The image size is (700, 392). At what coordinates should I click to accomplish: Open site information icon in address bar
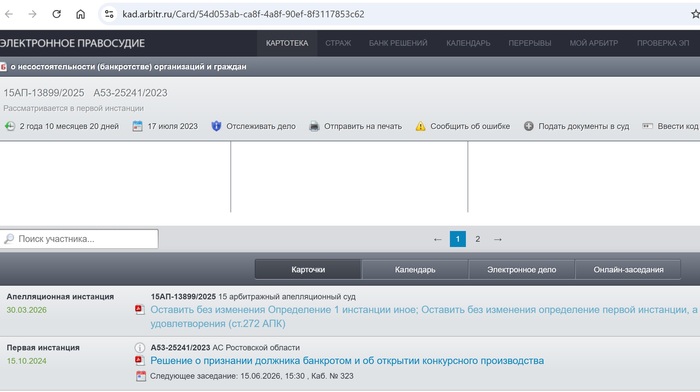click(109, 14)
